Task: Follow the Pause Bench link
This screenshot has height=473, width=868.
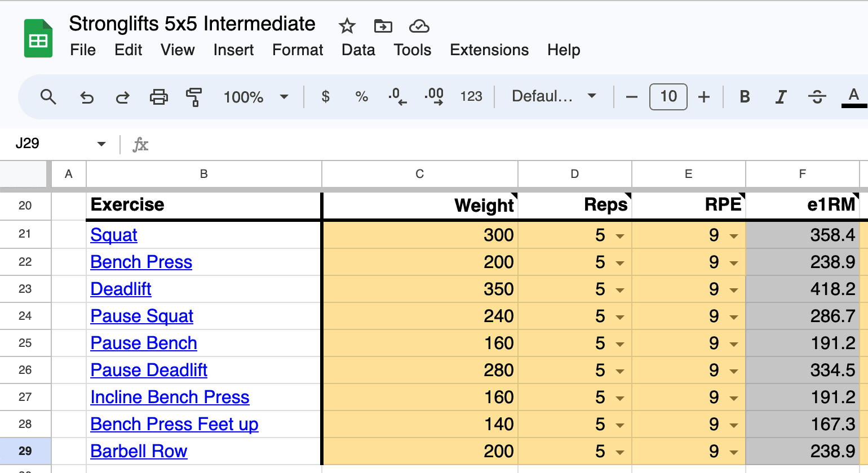Action: (x=144, y=343)
